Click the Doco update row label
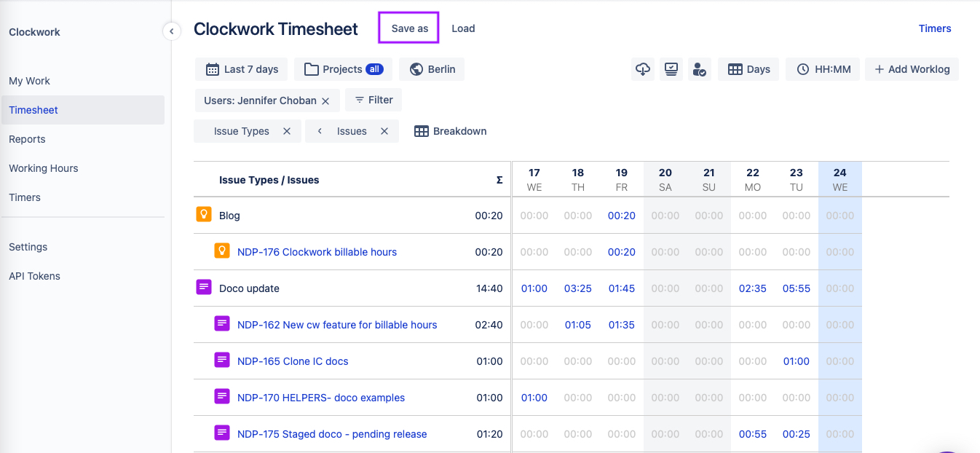 coord(249,288)
